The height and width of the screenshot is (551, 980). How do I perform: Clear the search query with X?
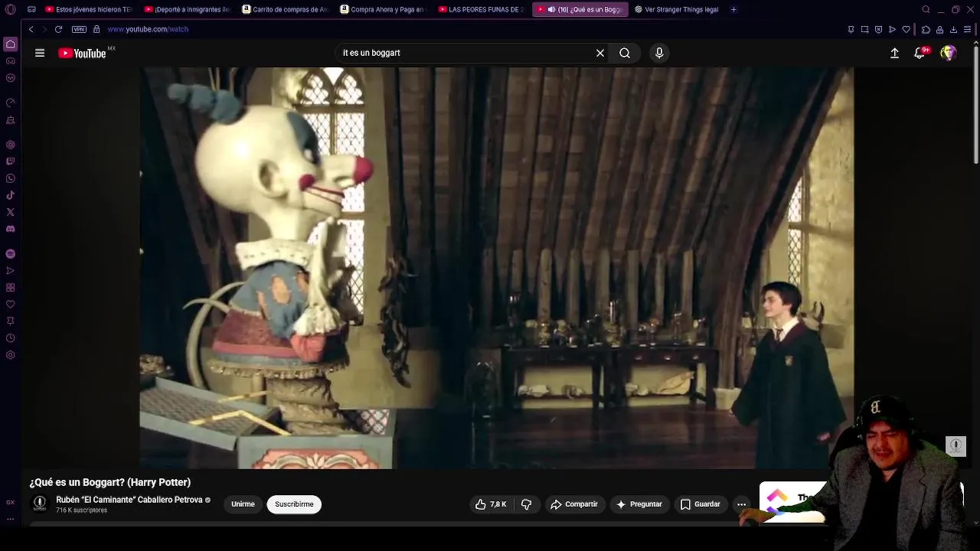coord(600,53)
